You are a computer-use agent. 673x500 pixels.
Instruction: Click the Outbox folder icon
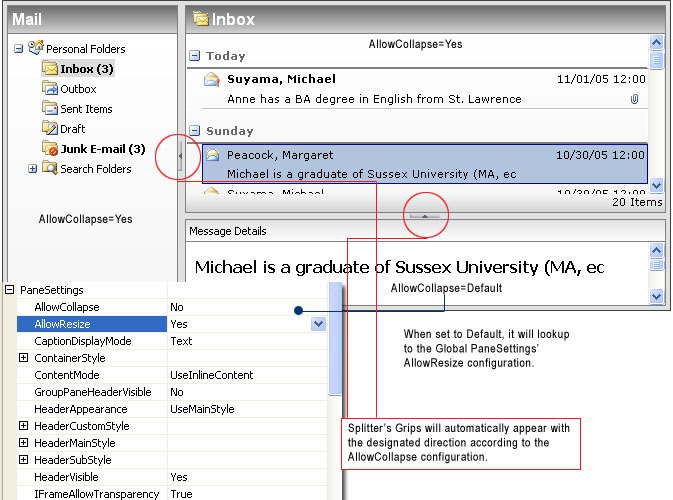pyautogui.click(x=50, y=89)
